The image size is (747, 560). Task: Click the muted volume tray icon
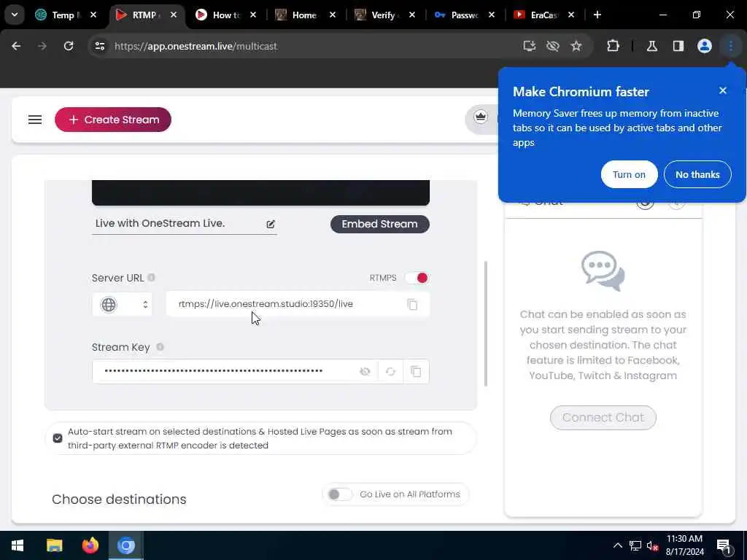653,545
